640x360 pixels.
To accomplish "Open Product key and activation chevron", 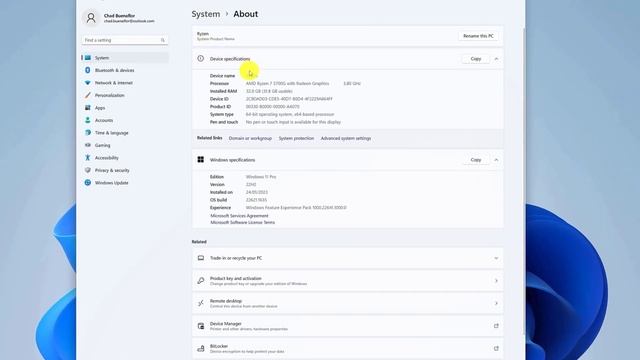I will [496, 281].
